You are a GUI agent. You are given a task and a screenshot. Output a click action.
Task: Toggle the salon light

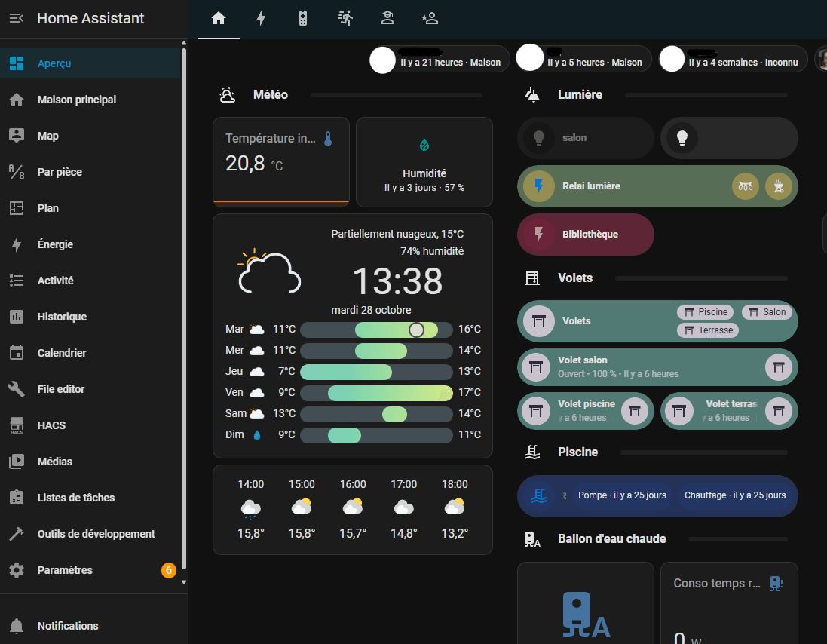point(538,138)
